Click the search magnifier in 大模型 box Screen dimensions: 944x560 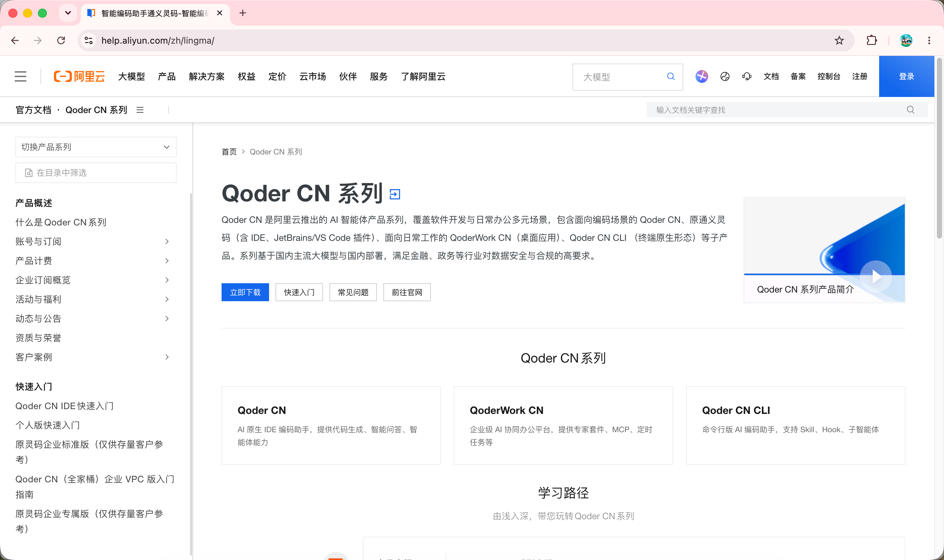click(x=670, y=77)
